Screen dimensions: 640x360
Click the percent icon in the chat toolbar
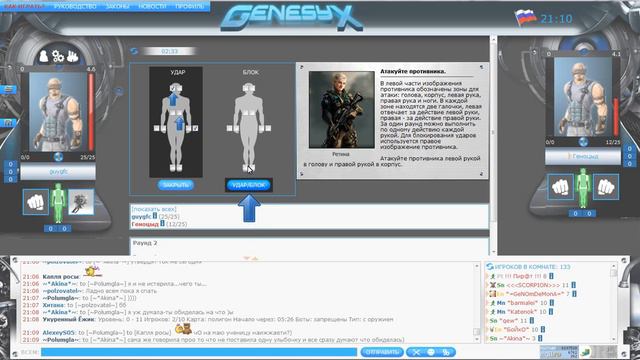coord(446,352)
